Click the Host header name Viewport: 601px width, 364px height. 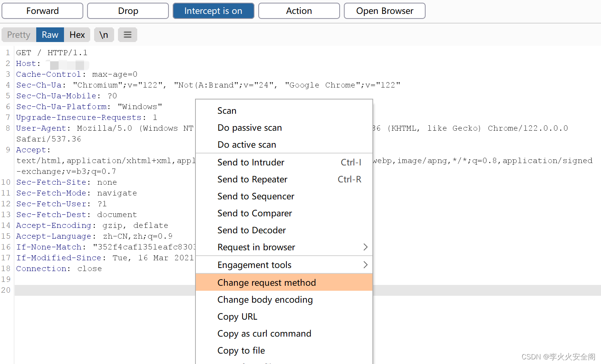[x=26, y=64]
